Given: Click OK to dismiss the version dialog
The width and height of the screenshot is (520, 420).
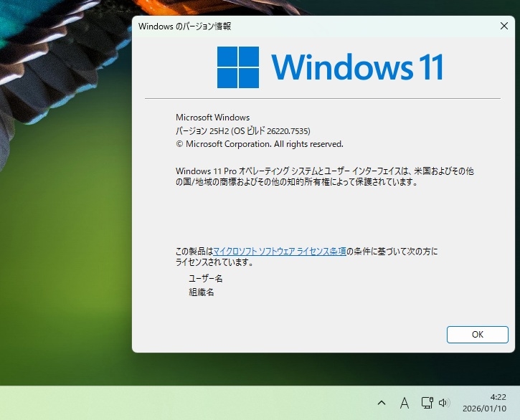Looking at the screenshot, I should (x=477, y=335).
